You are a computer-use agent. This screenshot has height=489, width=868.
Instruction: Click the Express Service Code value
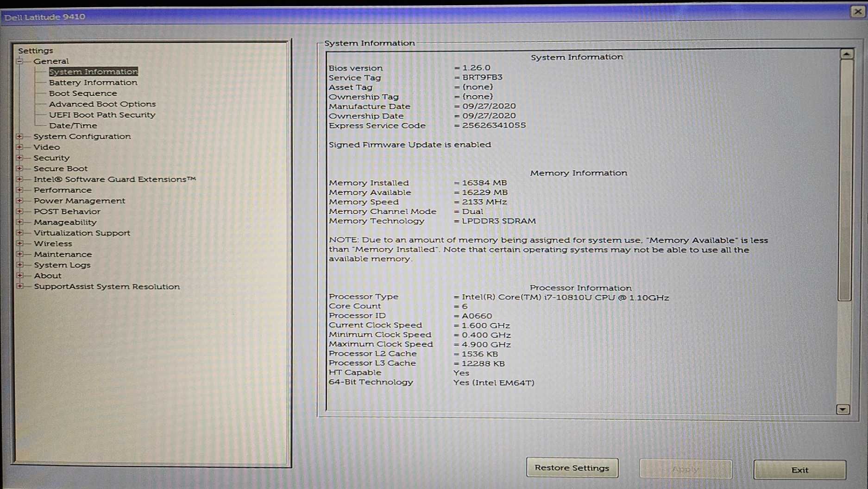click(x=494, y=125)
